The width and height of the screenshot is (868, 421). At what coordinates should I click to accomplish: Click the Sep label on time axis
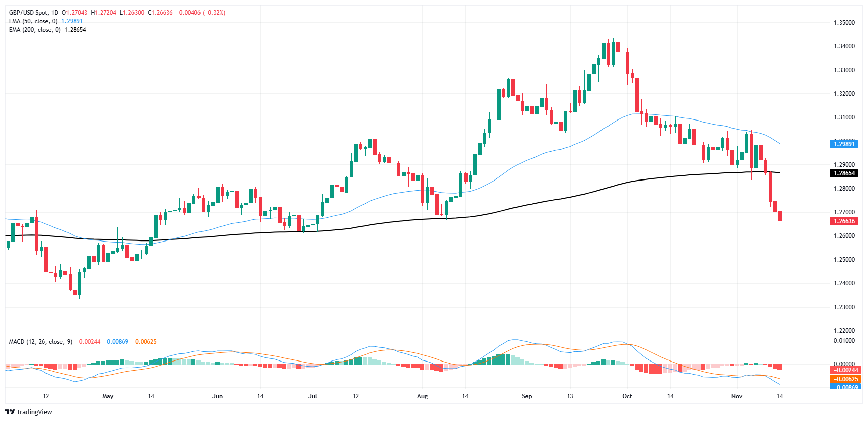(527, 396)
